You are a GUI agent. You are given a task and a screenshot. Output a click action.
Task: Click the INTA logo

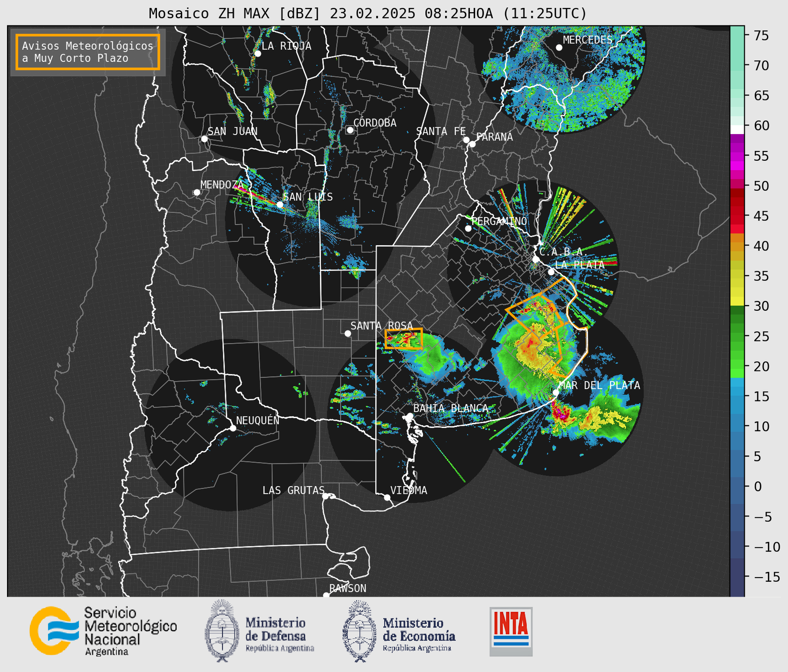click(x=511, y=631)
